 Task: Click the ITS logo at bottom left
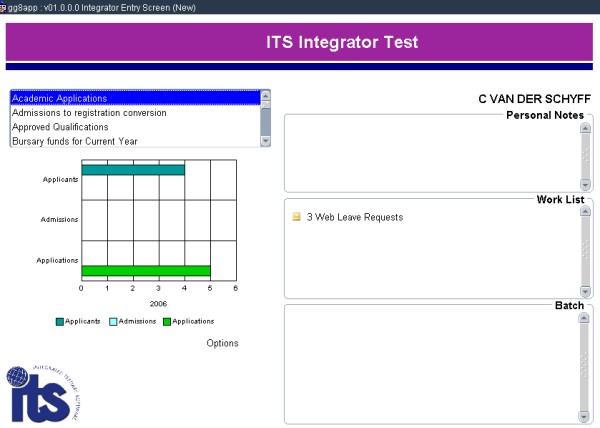click(43, 394)
